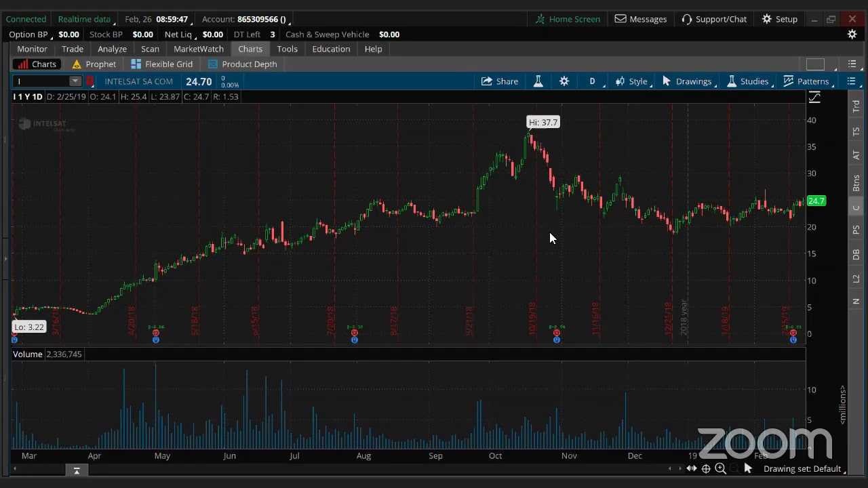Open the DB Dashboard sidebar tab

pos(856,255)
